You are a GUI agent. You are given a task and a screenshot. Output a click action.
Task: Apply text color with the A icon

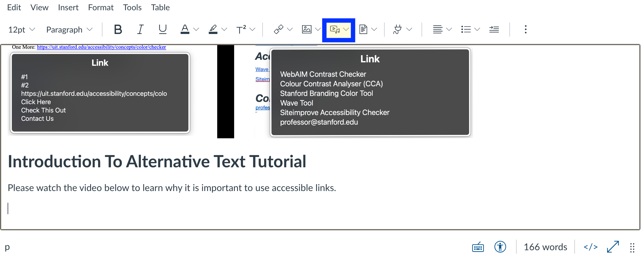(x=185, y=29)
